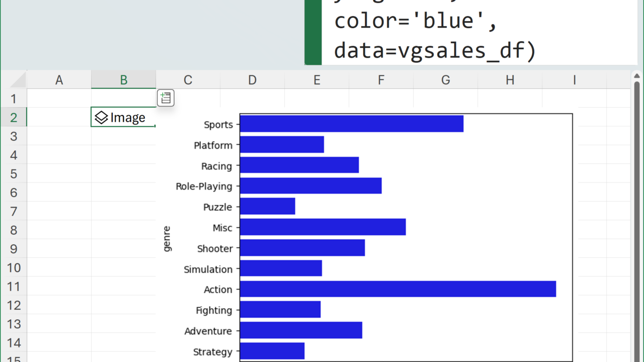This screenshot has width=644, height=362.
Task: Select row 7 header
Action: coord(14,211)
